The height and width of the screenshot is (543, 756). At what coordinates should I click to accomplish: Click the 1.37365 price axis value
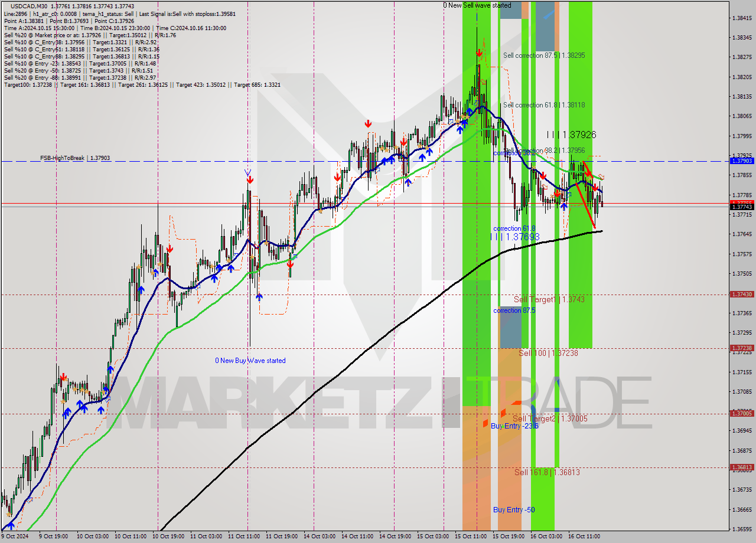click(x=742, y=313)
